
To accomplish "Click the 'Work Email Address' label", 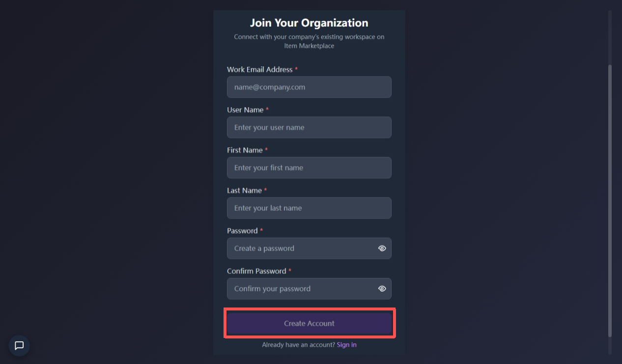I will (259, 70).
